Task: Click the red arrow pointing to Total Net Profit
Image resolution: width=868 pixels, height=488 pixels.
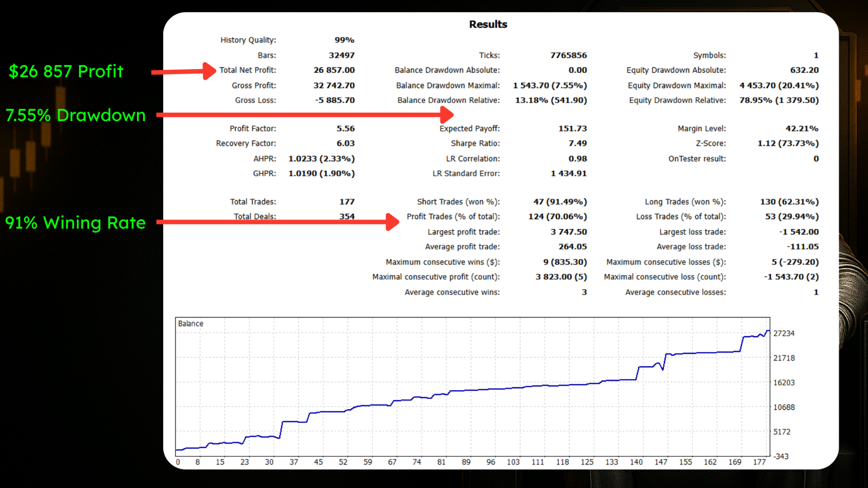Action: 183,71
